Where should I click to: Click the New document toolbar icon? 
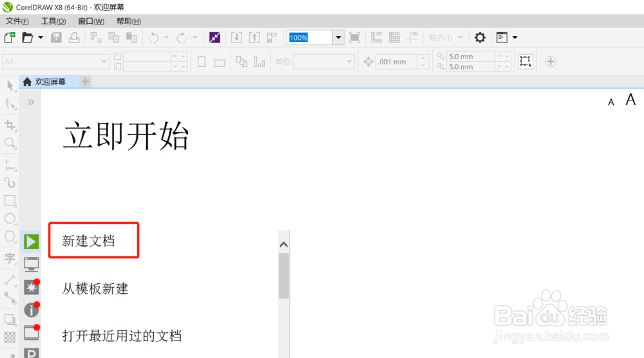pos(10,38)
